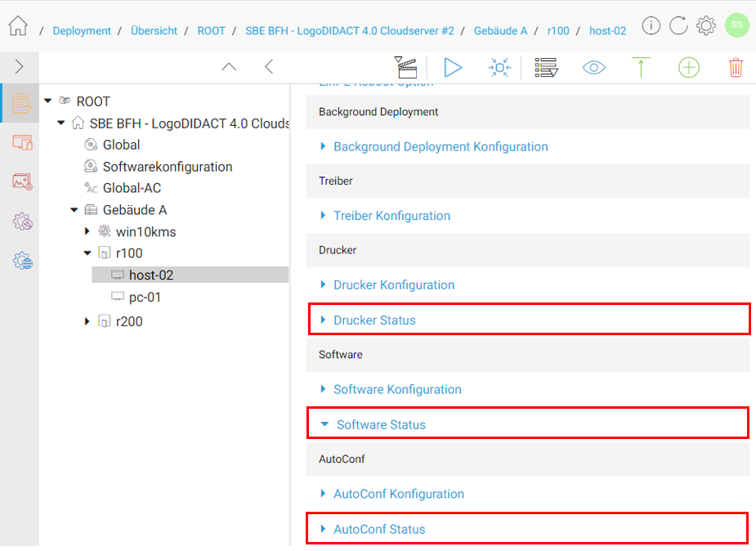Click the Drucker section header
This screenshot has width=756, height=551.
(527, 250)
